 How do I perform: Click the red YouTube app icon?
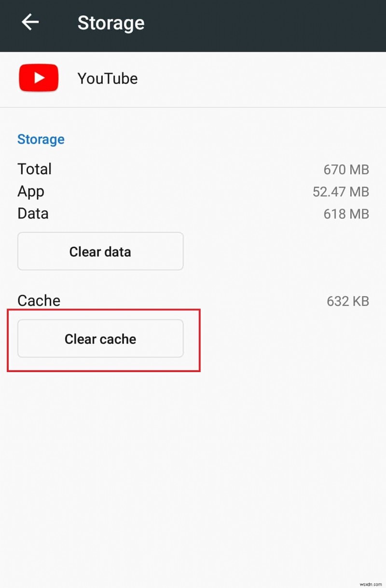(x=39, y=78)
